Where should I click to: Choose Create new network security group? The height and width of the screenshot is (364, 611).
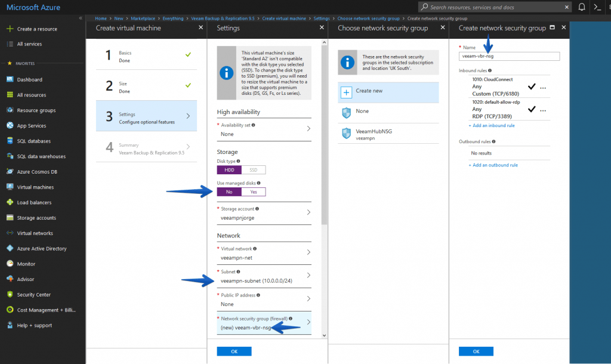(x=388, y=92)
